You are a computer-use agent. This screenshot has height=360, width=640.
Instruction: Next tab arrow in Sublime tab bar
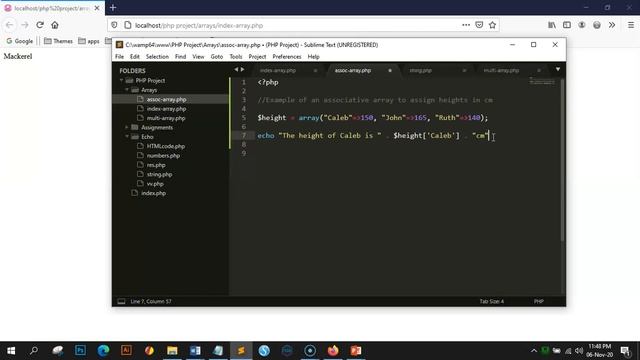pyautogui.click(x=242, y=70)
